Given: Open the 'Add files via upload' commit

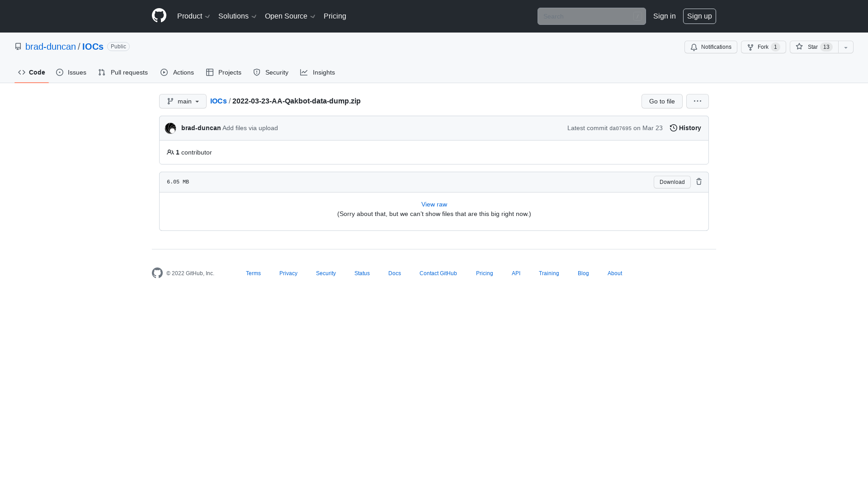Looking at the screenshot, I should (x=250, y=128).
